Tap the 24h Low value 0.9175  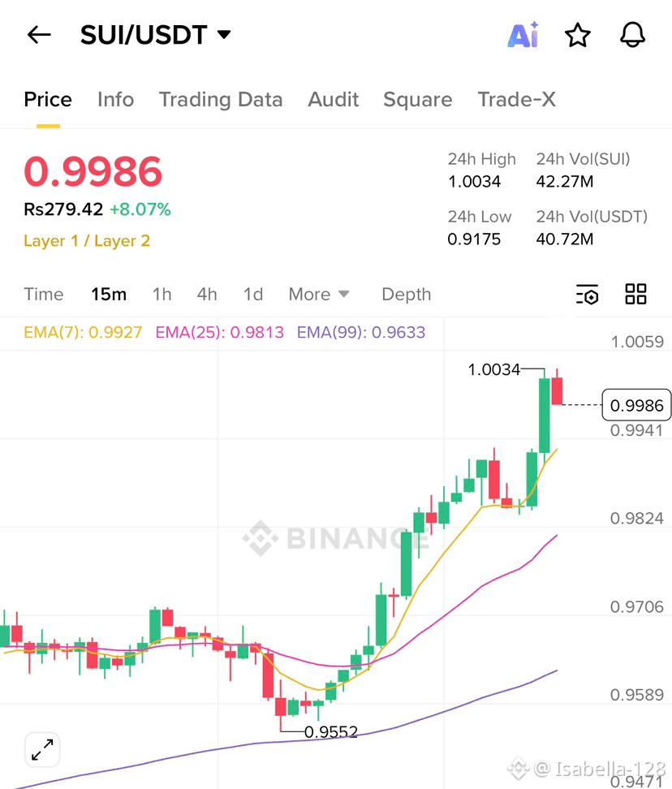pyautogui.click(x=474, y=239)
